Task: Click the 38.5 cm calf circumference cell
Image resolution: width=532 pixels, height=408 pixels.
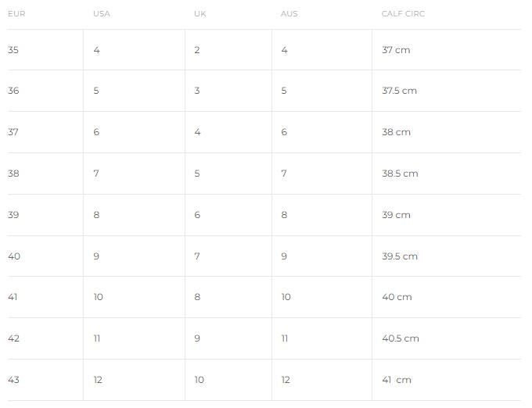Action: point(400,174)
